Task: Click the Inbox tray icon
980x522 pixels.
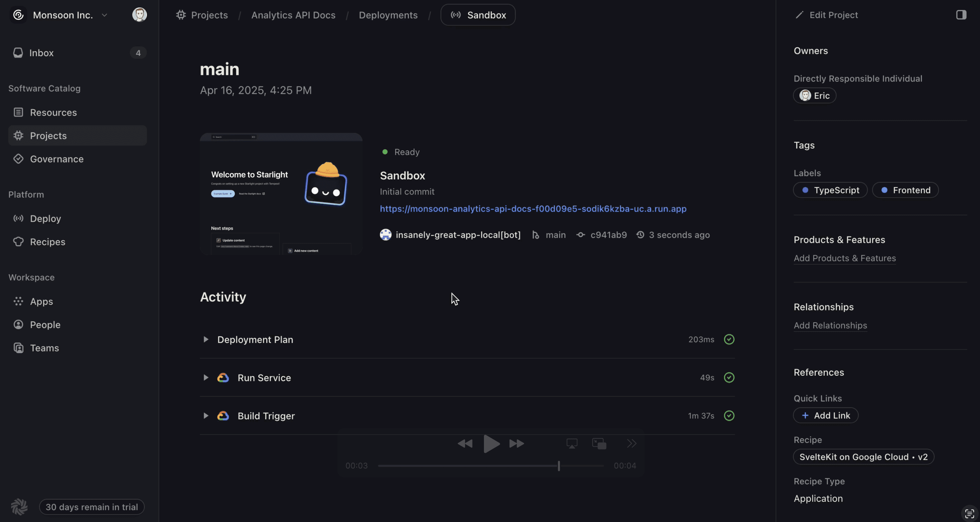Action: click(x=18, y=52)
